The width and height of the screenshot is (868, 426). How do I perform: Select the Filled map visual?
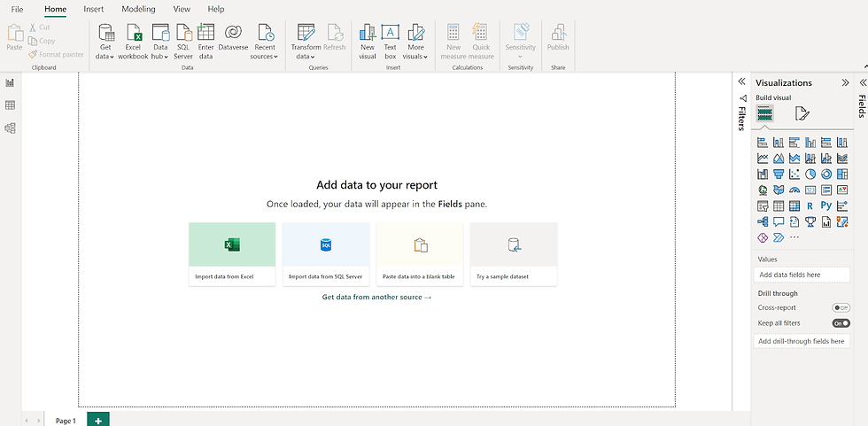(x=779, y=190)
